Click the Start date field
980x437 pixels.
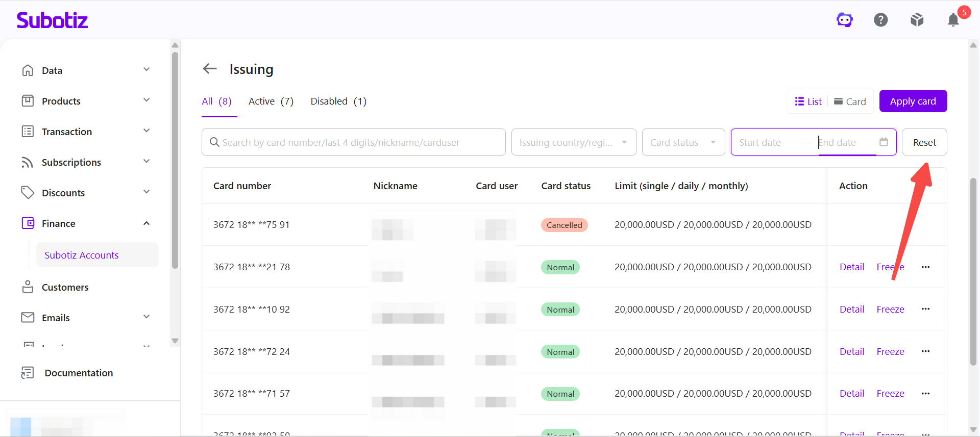coord(768,142)
